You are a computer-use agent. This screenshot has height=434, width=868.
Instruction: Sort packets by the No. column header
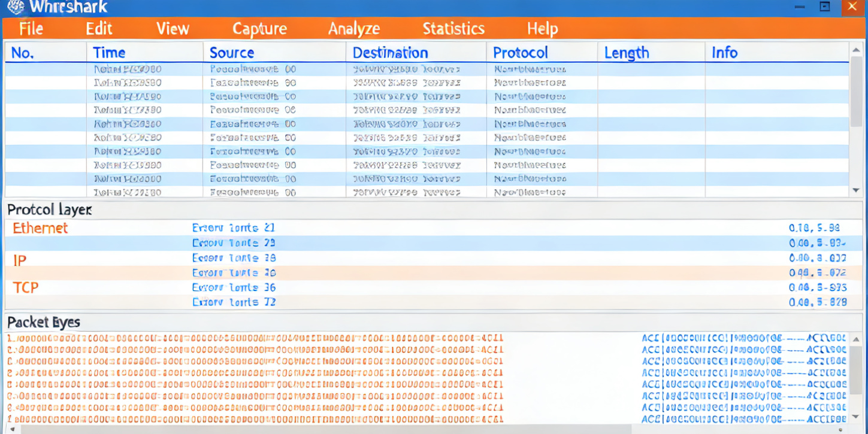tap(23, 53)
